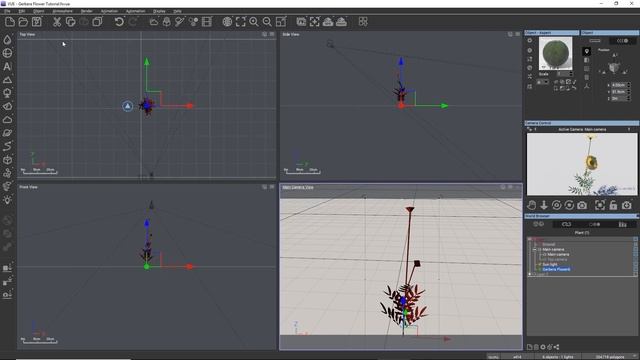Click the camera snapshot icon in Camera Control
The image size is (640, 360).
[582, 205]
